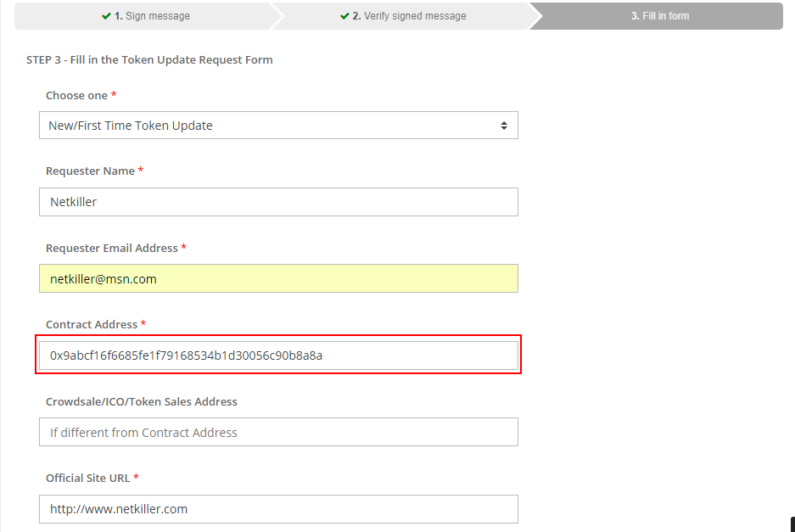
Task: Click the Crowdsale/ICO/Token Sales Address label
Action: click(142, 401)
